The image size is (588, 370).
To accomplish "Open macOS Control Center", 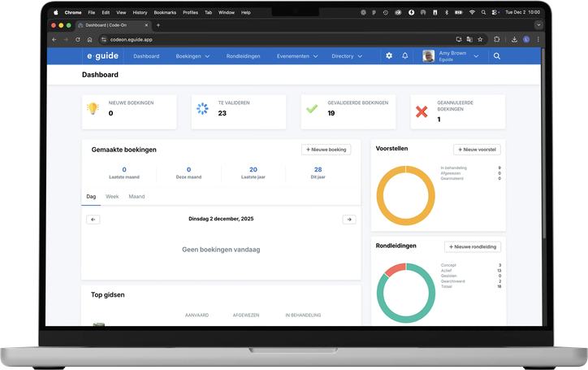I will 495,12.
